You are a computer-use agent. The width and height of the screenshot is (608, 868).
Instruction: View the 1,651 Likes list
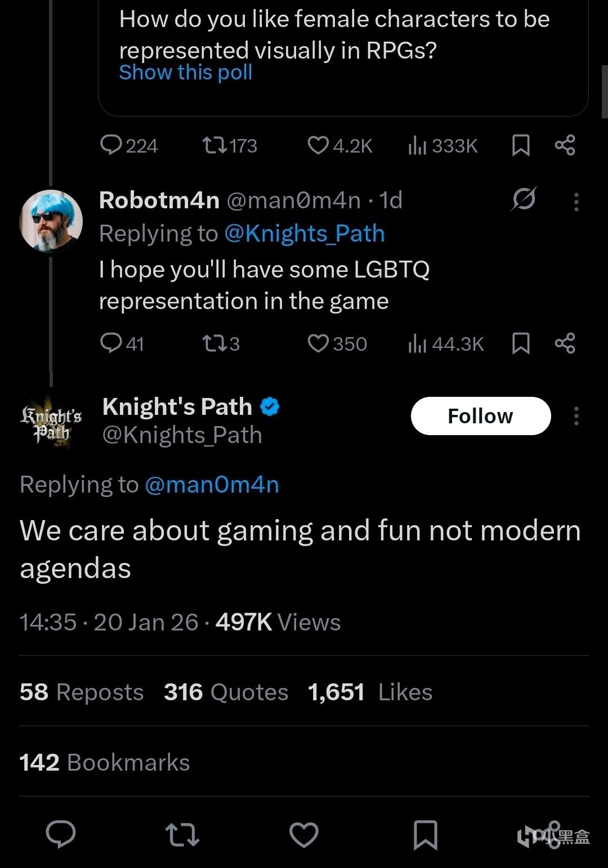pyautogui.click(x=370, y=692)
